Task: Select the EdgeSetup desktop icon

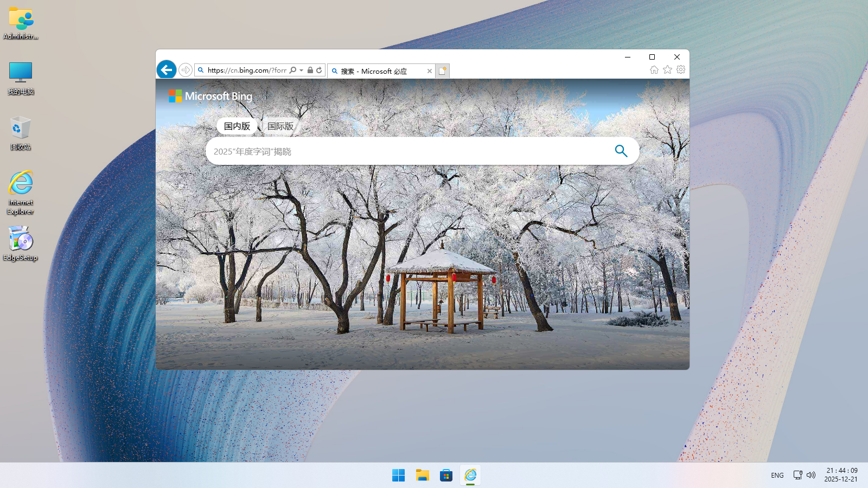Action: coord(21,243)
